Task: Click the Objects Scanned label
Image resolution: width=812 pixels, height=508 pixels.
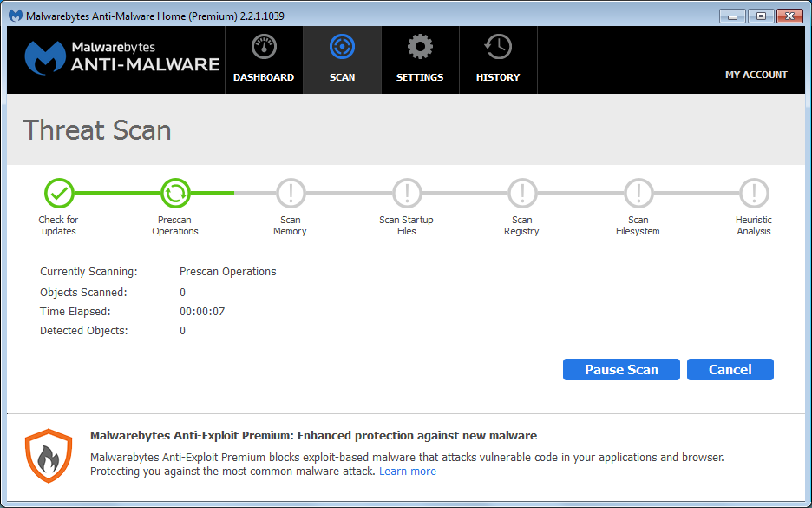Action: tap(83, 293)
